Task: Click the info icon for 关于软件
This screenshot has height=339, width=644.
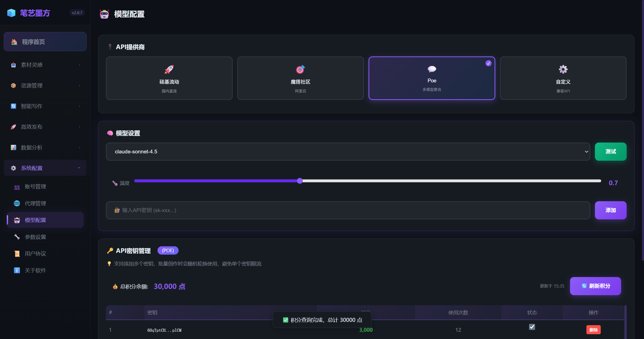Action: pos(17,270)
